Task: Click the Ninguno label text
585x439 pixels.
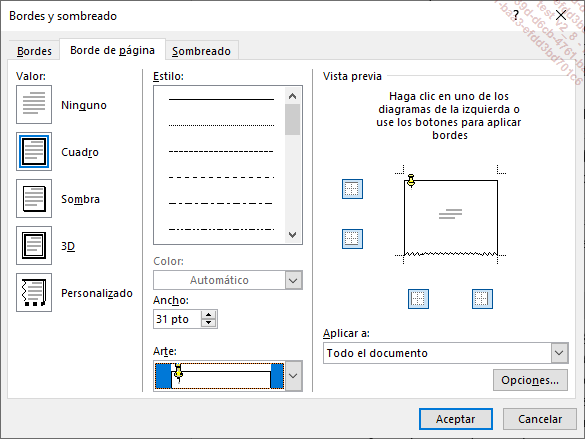Action: pyautogui.click(x=84, y=105)
